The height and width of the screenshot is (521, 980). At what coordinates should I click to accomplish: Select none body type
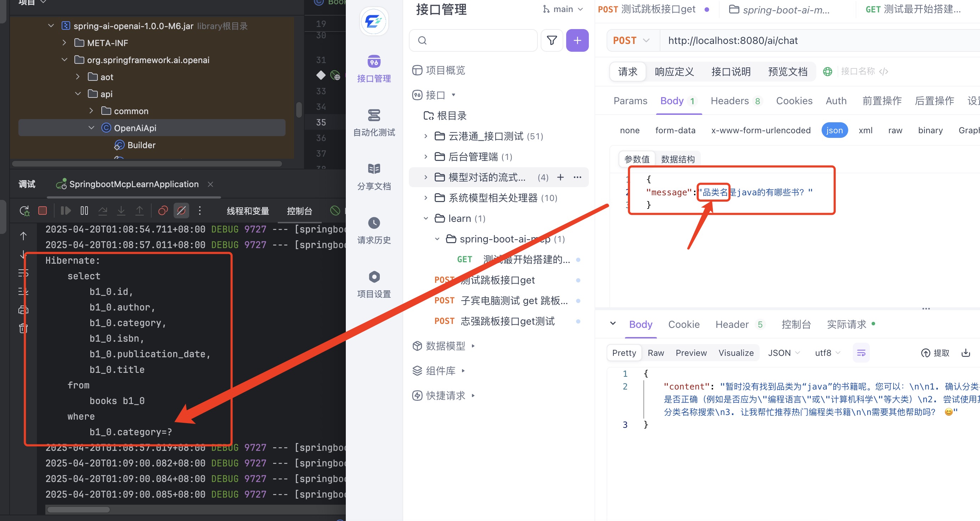[630, 130]
